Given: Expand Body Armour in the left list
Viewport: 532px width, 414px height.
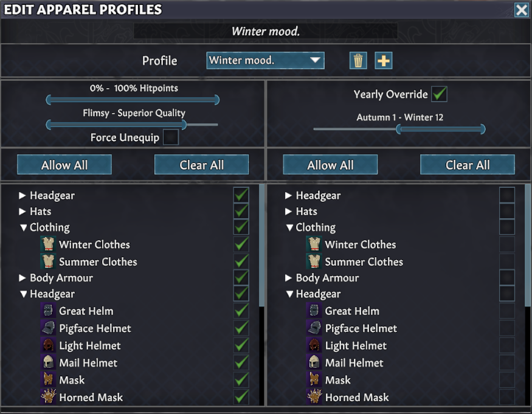Looking at the screenshot, I should (x=23, y=278).
